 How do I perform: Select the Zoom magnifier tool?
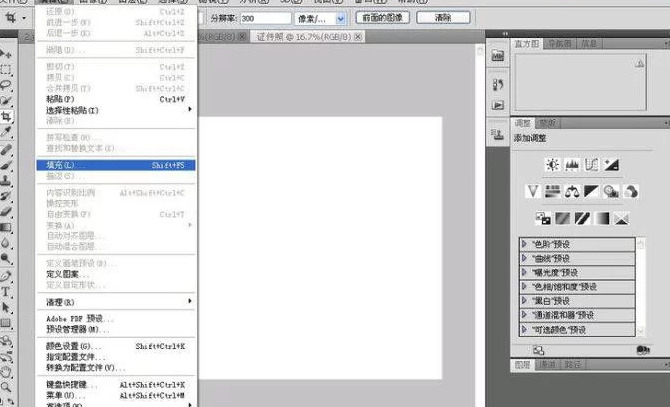(6, 387)
